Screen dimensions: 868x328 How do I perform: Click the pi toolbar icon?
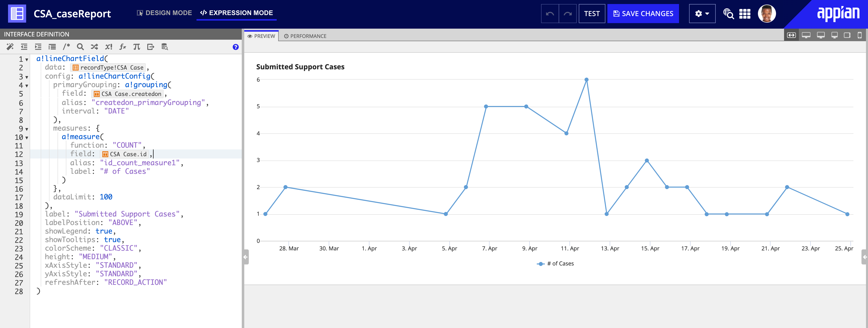pos(136,47)
